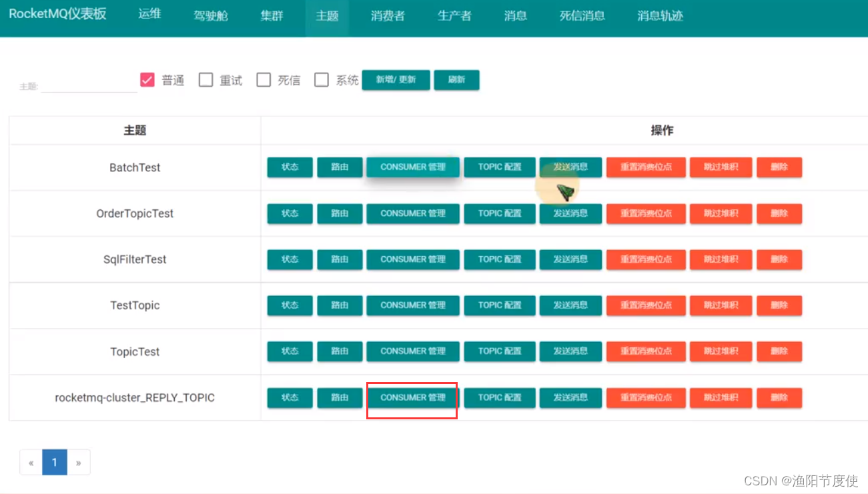
Task: Delete the TestTopic topic
Action: coord(779,305)
